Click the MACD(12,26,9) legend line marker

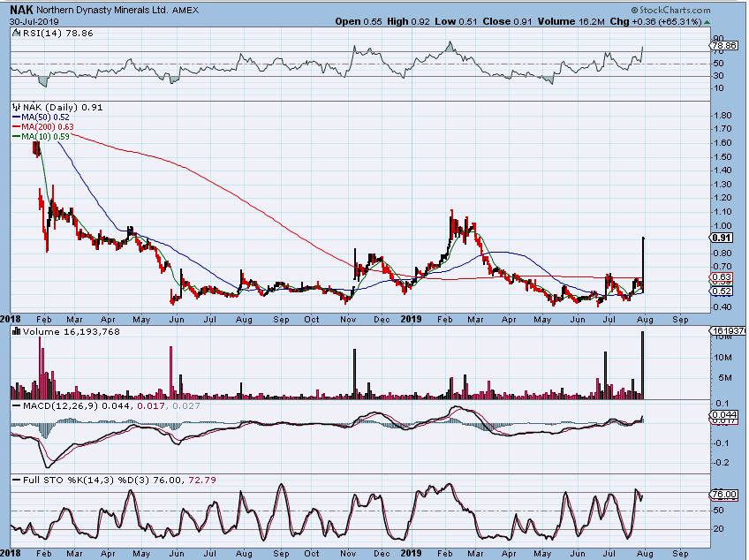tap(16, 405)
